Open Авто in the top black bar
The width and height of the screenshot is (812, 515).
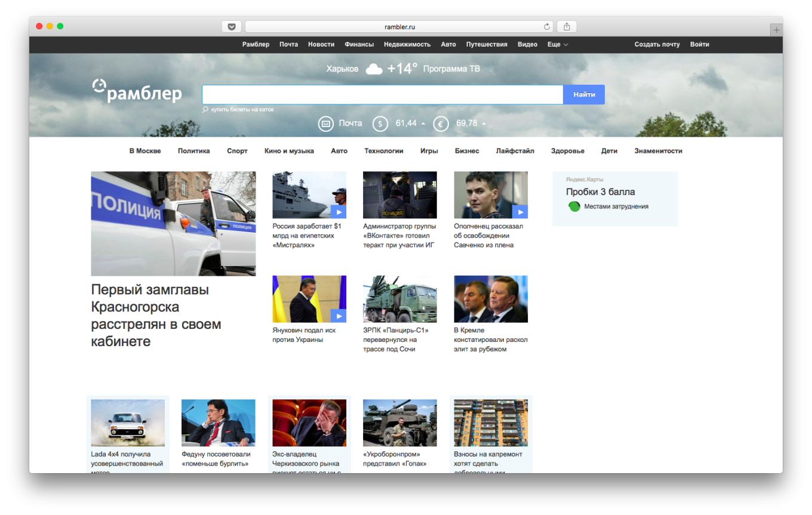tap(448, 45)
